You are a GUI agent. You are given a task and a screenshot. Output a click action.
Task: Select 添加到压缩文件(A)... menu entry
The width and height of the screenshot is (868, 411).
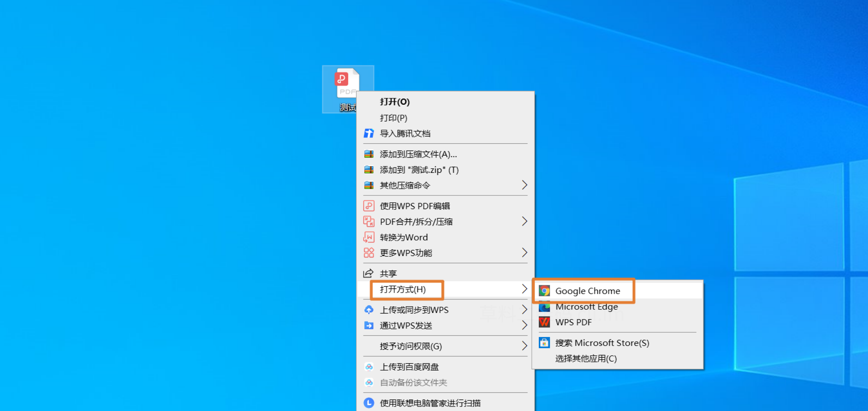pyautogui.click(x=445, y=154)
